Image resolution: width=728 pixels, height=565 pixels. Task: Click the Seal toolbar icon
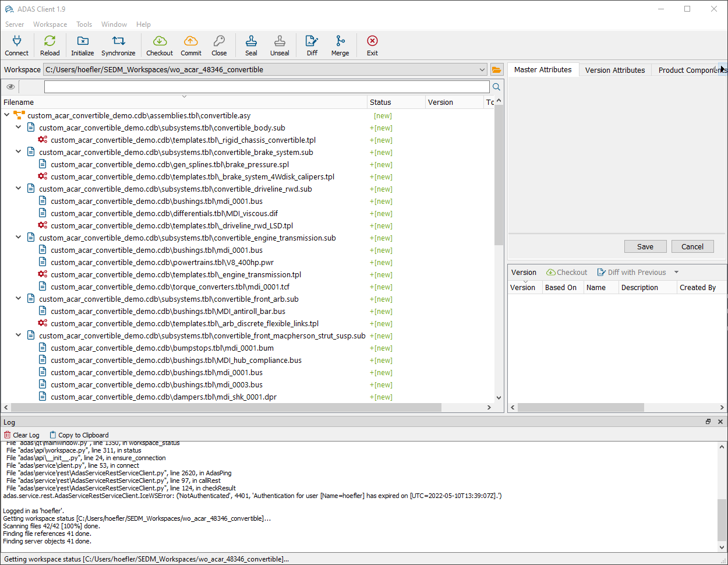251,41
